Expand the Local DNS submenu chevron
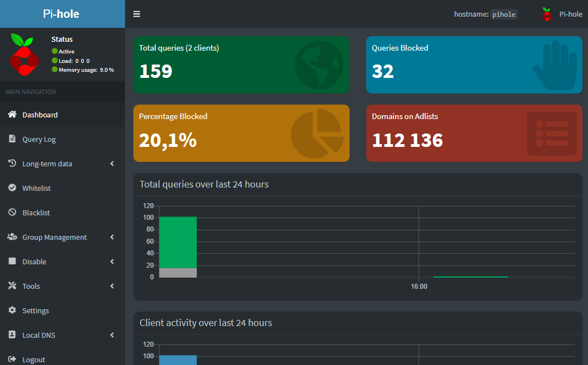The image size is (588, 365). tap(112, 334)
